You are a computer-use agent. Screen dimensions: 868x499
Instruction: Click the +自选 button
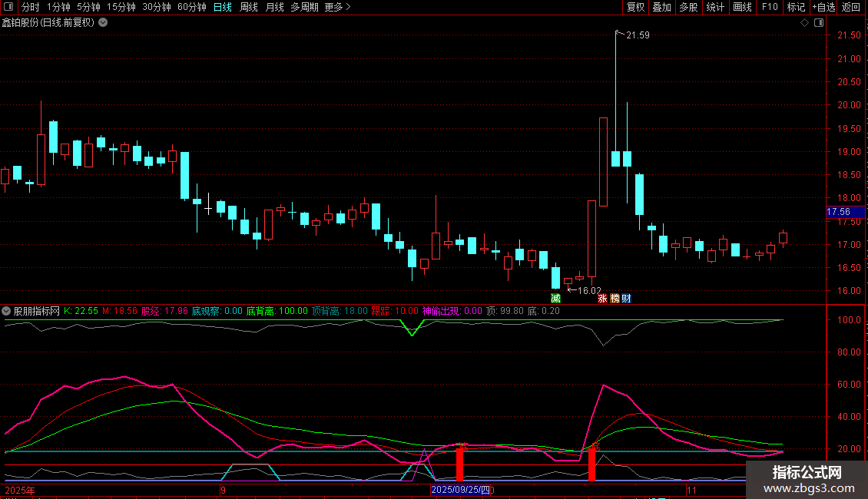click(x=823, y=7)
